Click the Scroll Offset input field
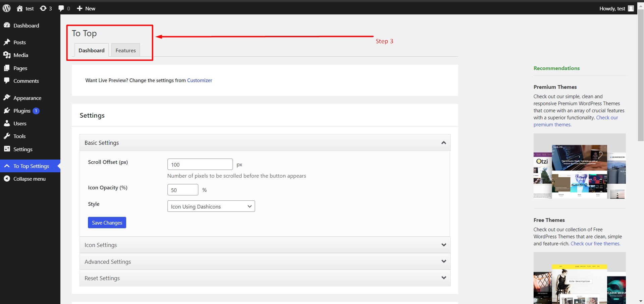Screen dimensions: 644x304 click(200, 164)
